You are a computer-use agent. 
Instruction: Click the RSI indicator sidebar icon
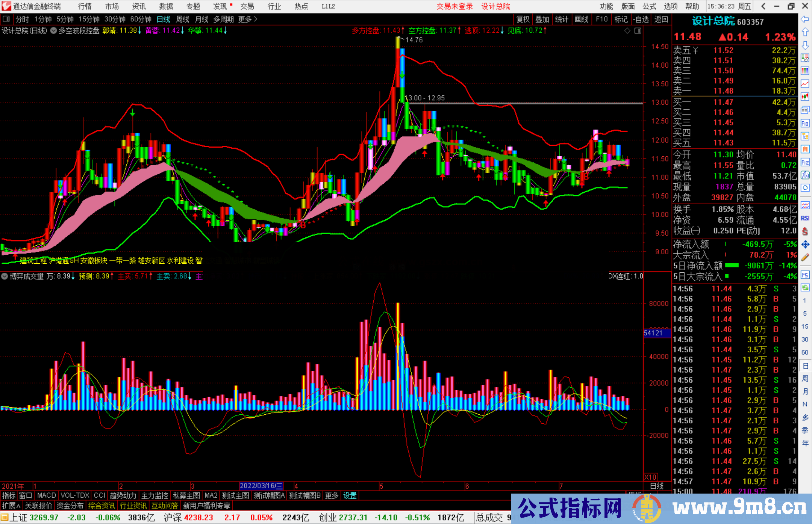click(x=805, y=218)
